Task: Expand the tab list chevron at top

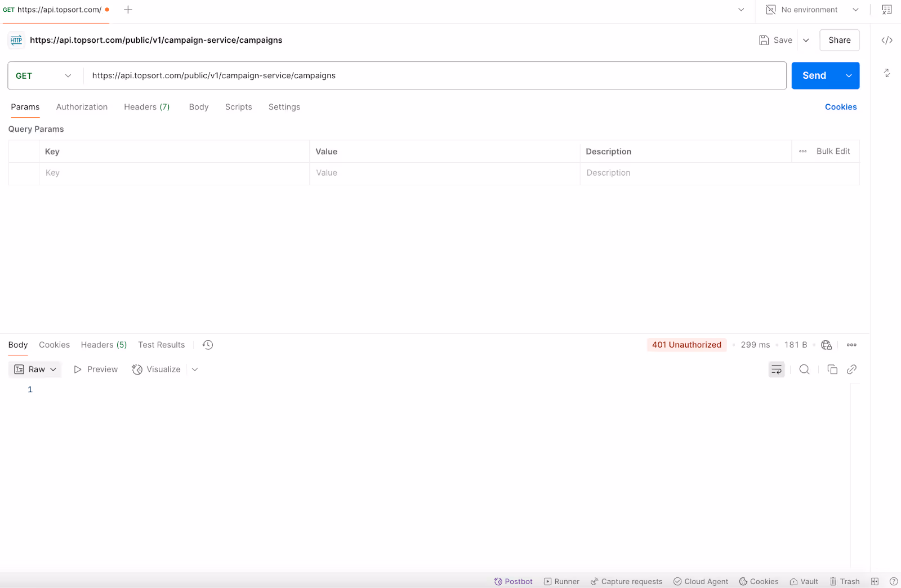Action: [x=741, y=10]
